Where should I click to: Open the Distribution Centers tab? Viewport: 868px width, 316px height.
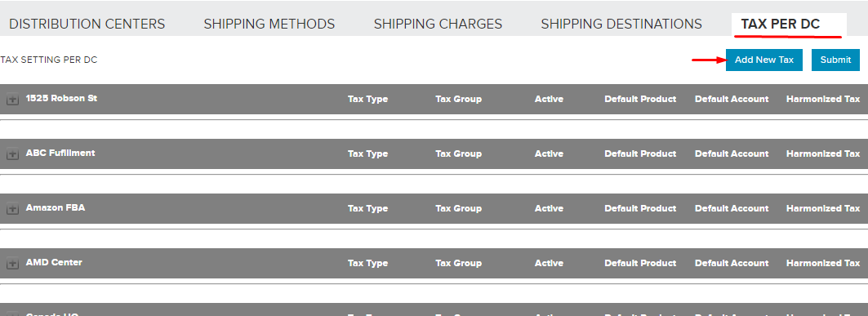tap(87, 24)
